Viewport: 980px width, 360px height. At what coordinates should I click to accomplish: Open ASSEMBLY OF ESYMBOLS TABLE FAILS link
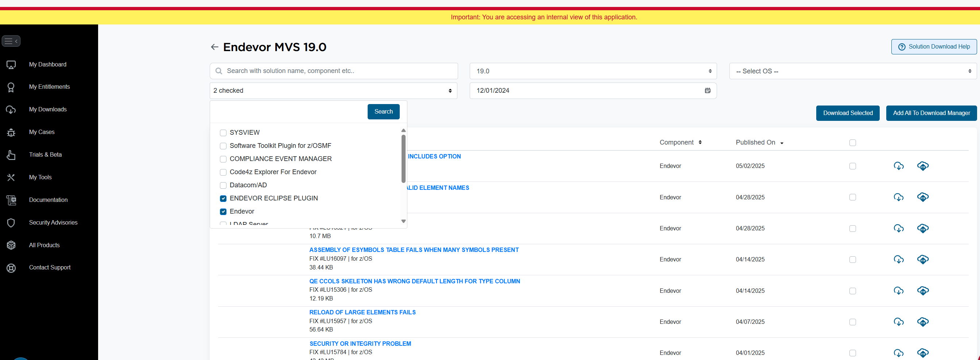pos(414,250)
